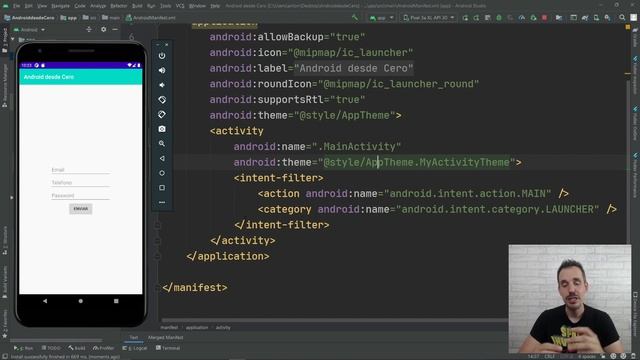This screenshot has width=640, height=360.
Task: Open the Profiler tool window
Action: 104,348
